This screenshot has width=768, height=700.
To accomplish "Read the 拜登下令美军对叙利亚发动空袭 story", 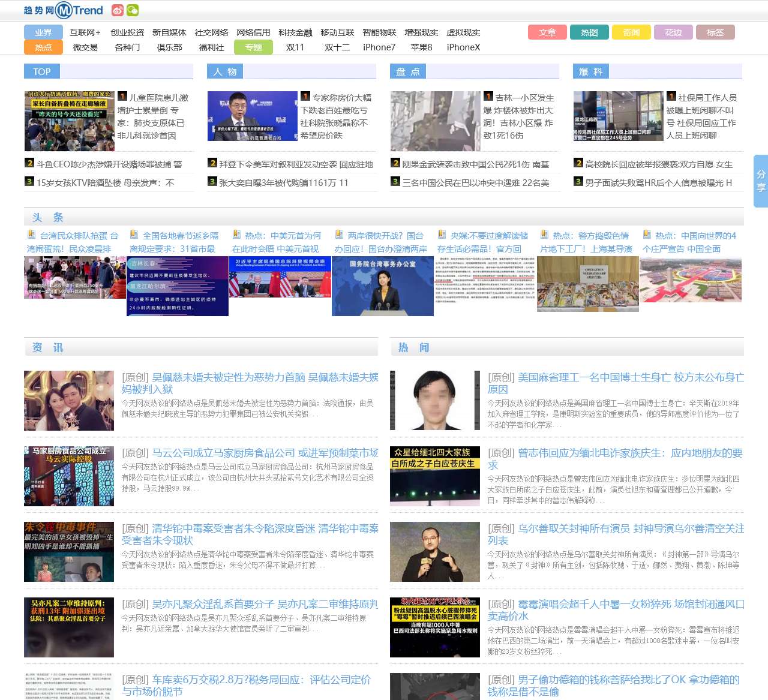I will pos(296,164).
